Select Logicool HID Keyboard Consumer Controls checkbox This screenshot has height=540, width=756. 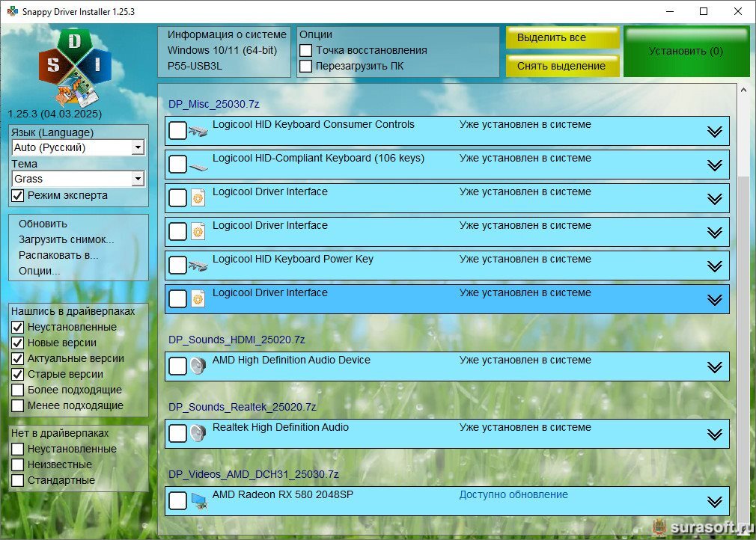pos(177,130)
